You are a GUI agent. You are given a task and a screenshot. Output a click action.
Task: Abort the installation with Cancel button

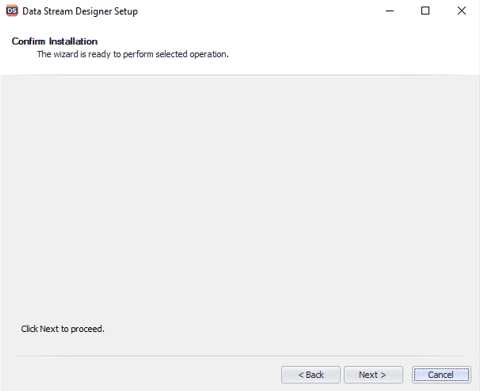(x=441, y=375)
